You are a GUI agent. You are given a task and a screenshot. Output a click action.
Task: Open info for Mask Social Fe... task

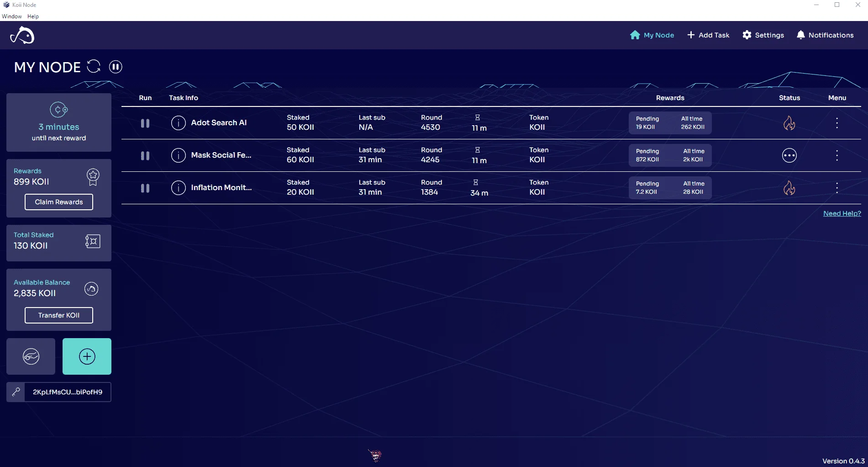178,155
